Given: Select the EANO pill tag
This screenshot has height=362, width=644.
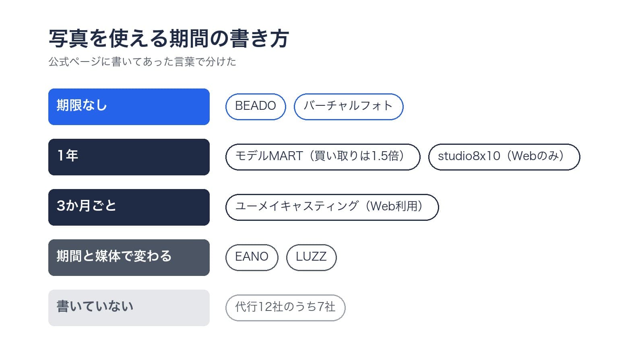Looking at the screenshot, I should tap(252, 257).
